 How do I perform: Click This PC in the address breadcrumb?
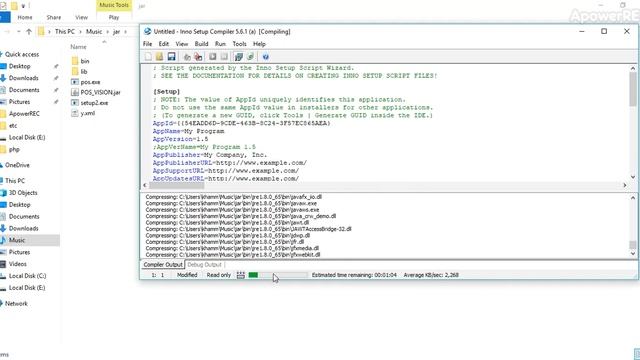pyautogui.click(x=65, y=31)
